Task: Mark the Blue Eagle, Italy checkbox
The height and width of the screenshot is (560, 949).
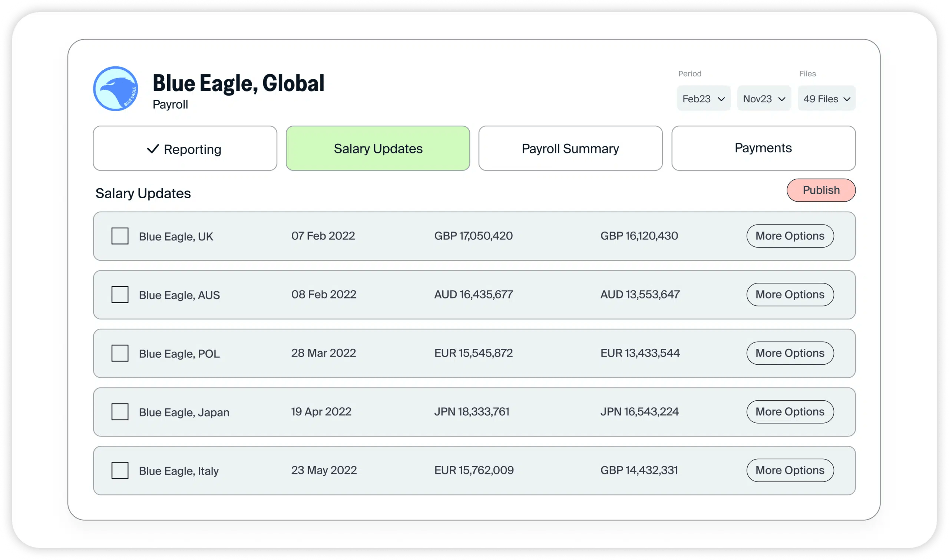Action: tap(120, 471)
